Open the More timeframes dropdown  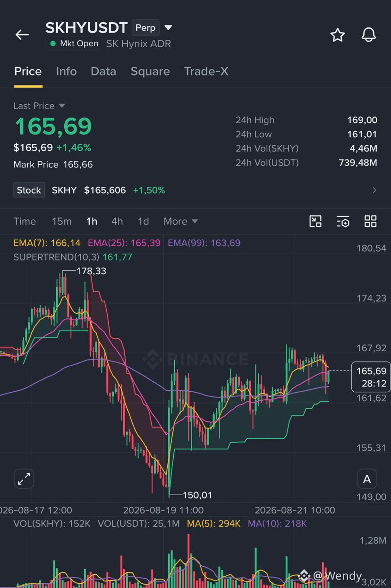180,221
